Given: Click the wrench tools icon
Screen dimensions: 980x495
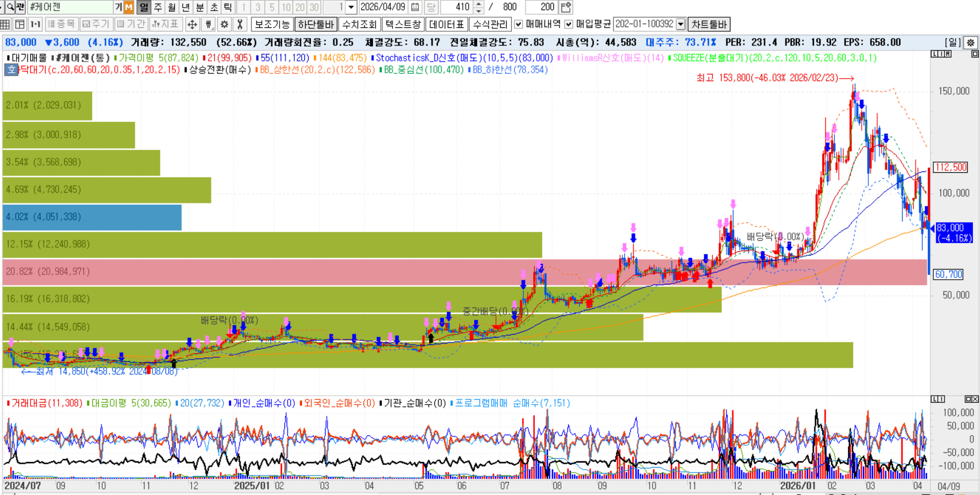Looking at the screenshot, I should (240, 24).
